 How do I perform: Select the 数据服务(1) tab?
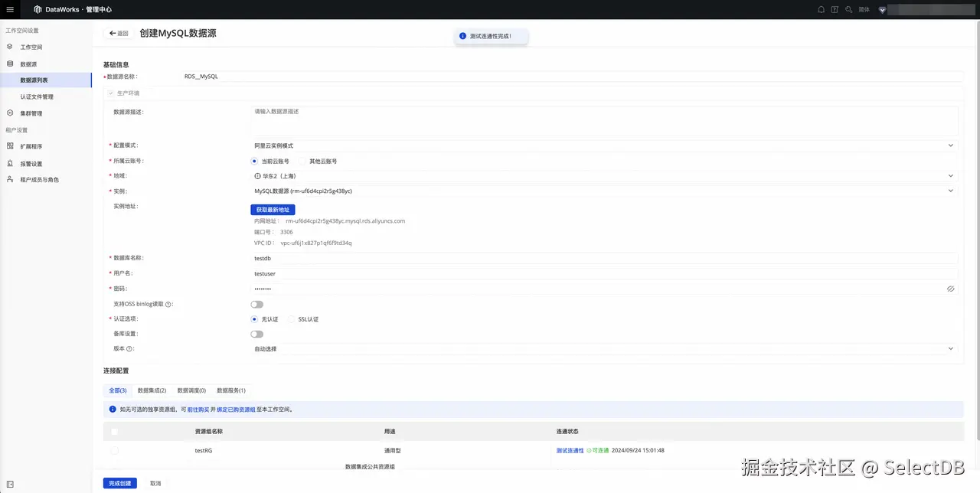pyautogui.click(x=231, y=390)
